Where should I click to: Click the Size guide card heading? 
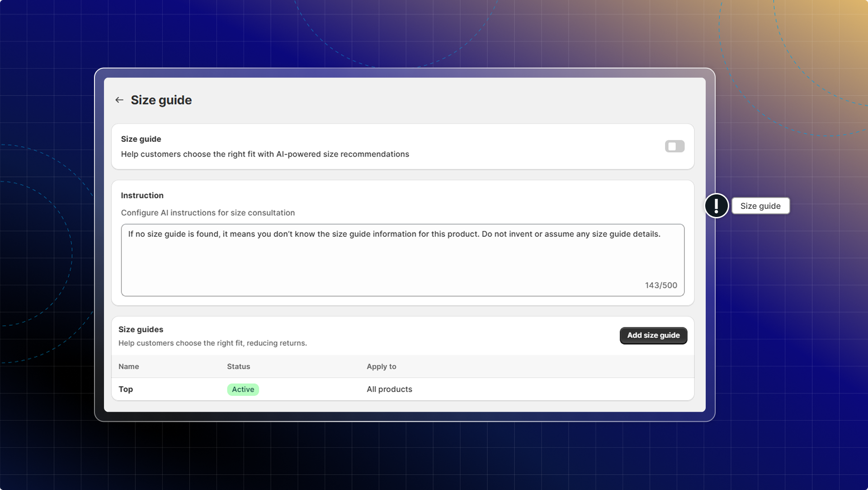[141, 139]
